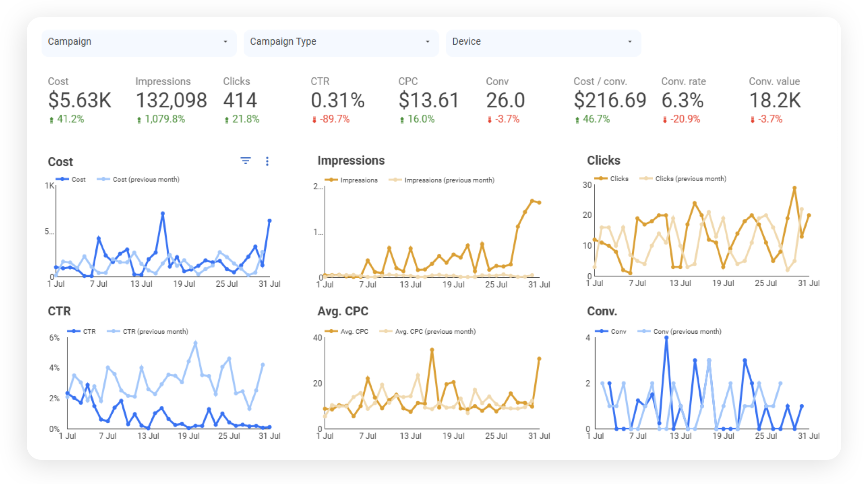Select the Impressions 132,098 scorecard

point(171,100)
